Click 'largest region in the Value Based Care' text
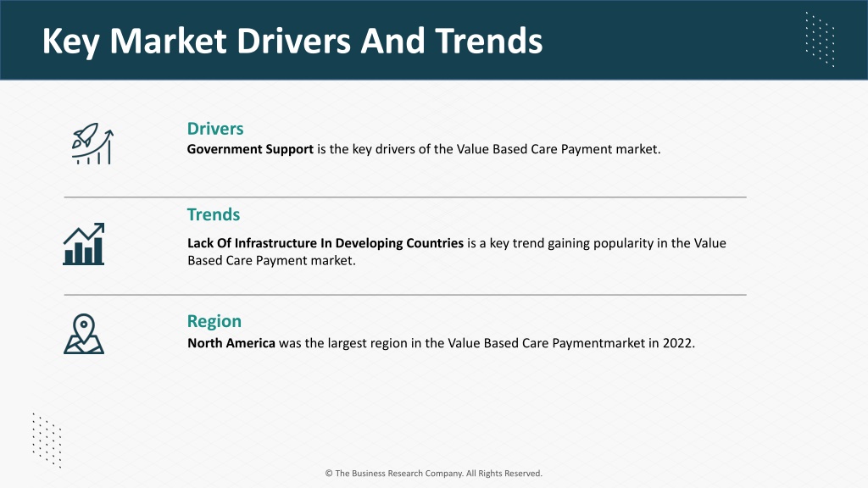 pyautogui.click(x=438, y=343)
